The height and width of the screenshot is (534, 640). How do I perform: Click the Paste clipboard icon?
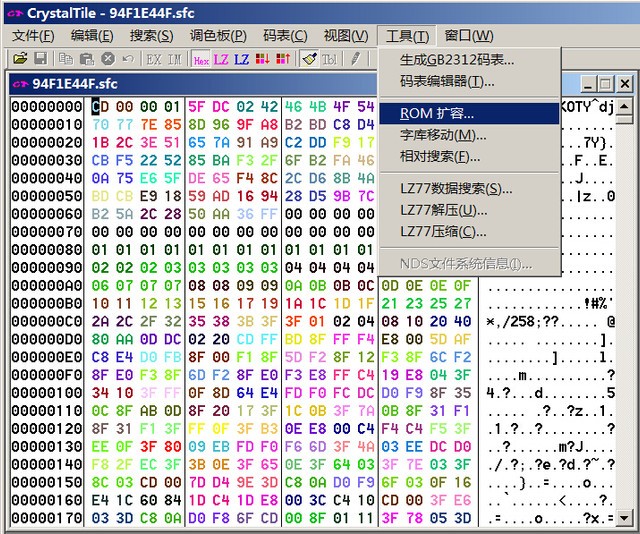pyautogui.click(x=87, y=59)
